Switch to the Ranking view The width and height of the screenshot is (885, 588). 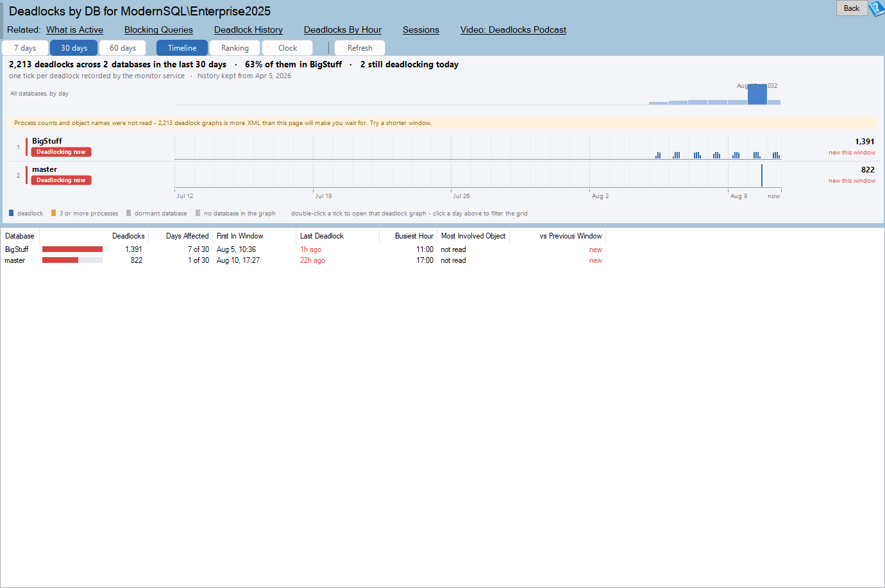coord(235,48)
